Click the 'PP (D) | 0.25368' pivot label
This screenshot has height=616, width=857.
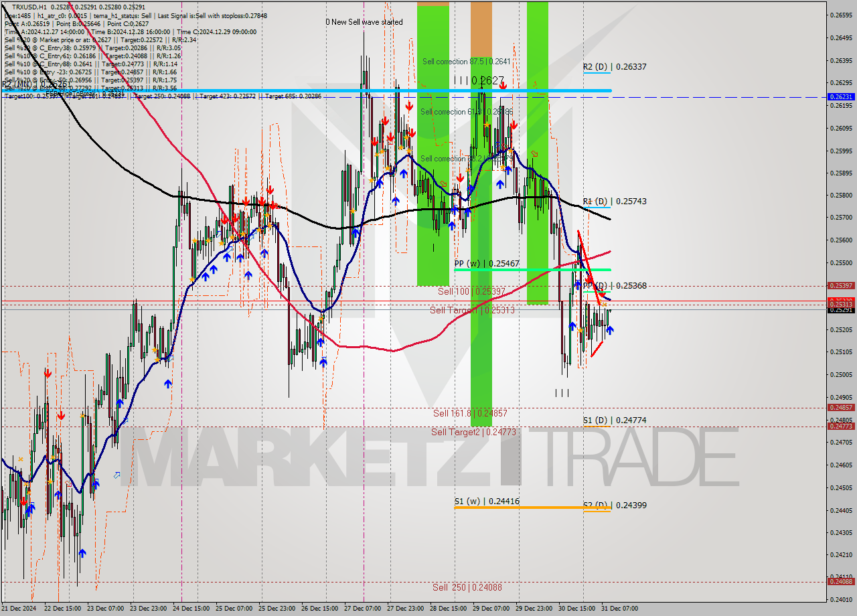click(614, 286)
